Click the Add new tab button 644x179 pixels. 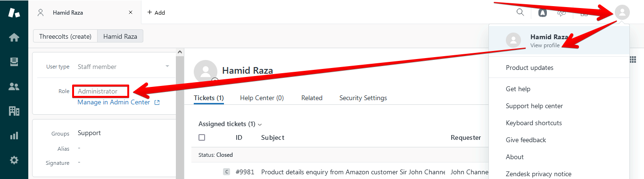click(156, 13)
